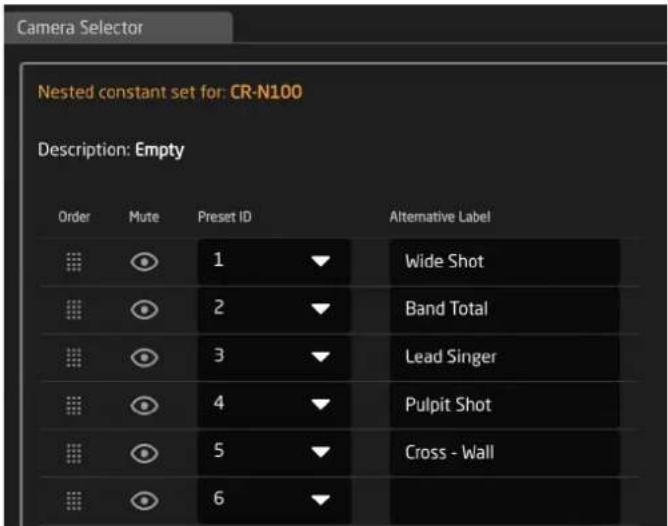Image resolution: width=668 pixels, height=526 pixels.
Task: Click the Order column header
Action: 74,217
